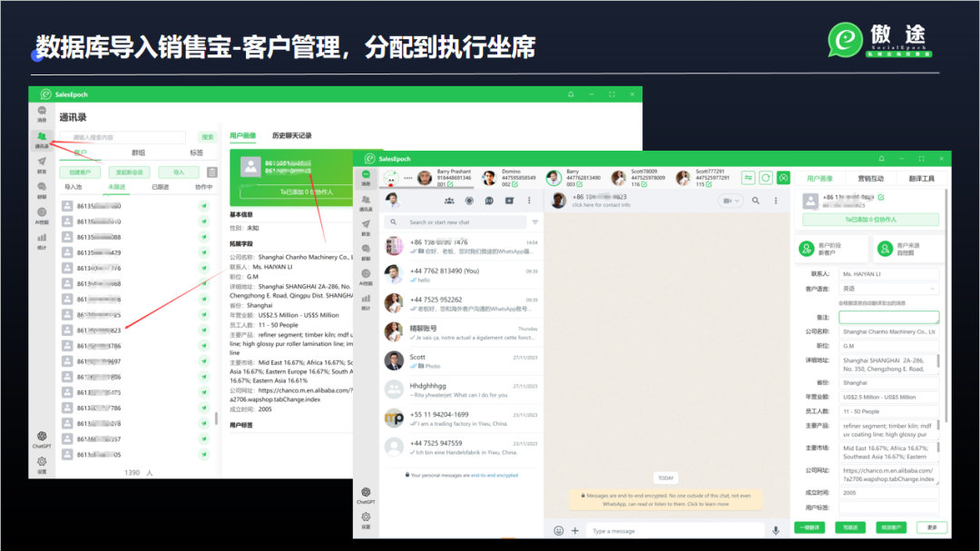Open 设置 settings gear in back window sidebar
980x551 pixels.
pos(42,465)
